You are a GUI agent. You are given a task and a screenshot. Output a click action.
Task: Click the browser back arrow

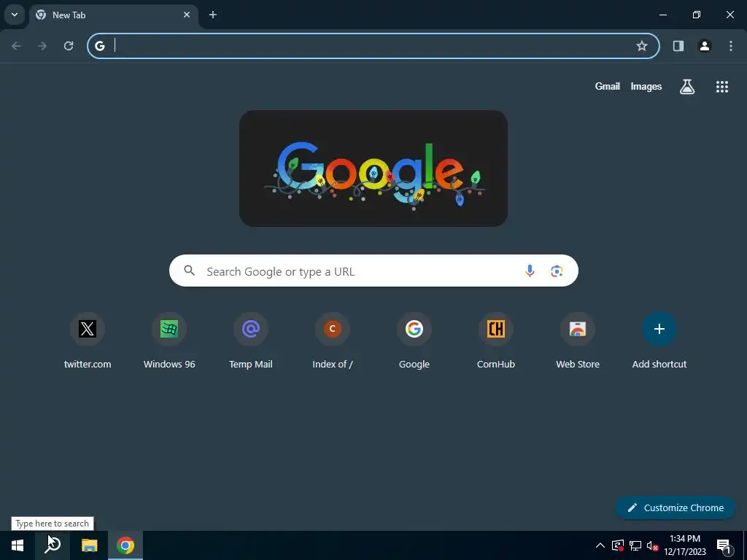click(x=16, y=46)
